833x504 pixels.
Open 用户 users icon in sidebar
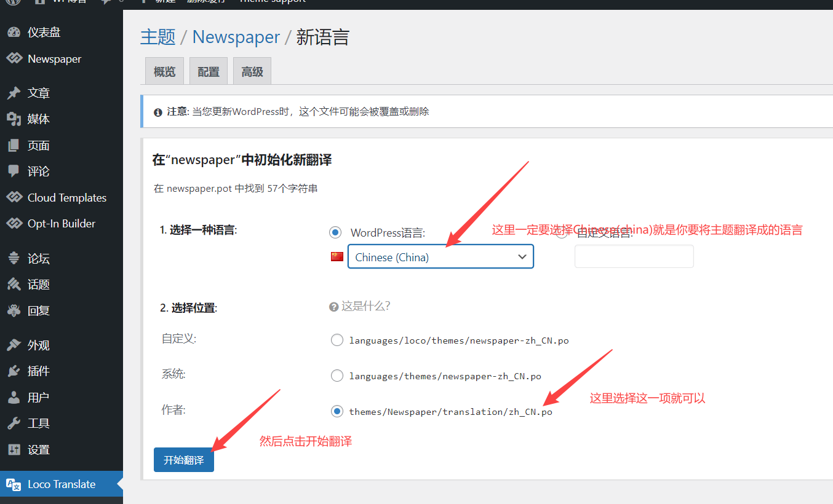pos(14,398)
